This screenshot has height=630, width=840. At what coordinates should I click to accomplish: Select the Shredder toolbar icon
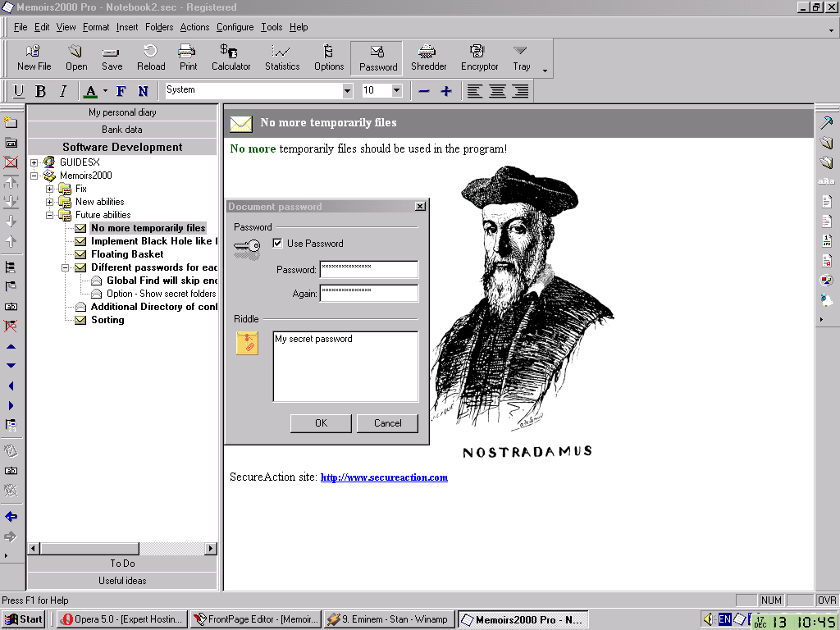pos(428,57)
